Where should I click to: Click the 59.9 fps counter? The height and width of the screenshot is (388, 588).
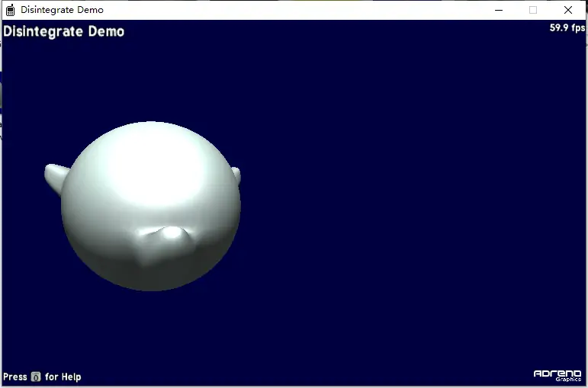tap(567, 28)
